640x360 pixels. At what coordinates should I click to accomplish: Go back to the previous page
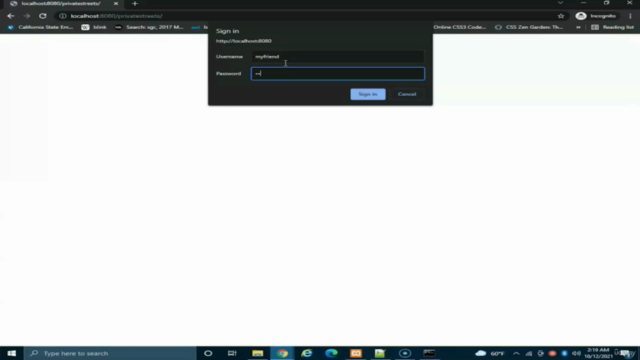(11, 16)
